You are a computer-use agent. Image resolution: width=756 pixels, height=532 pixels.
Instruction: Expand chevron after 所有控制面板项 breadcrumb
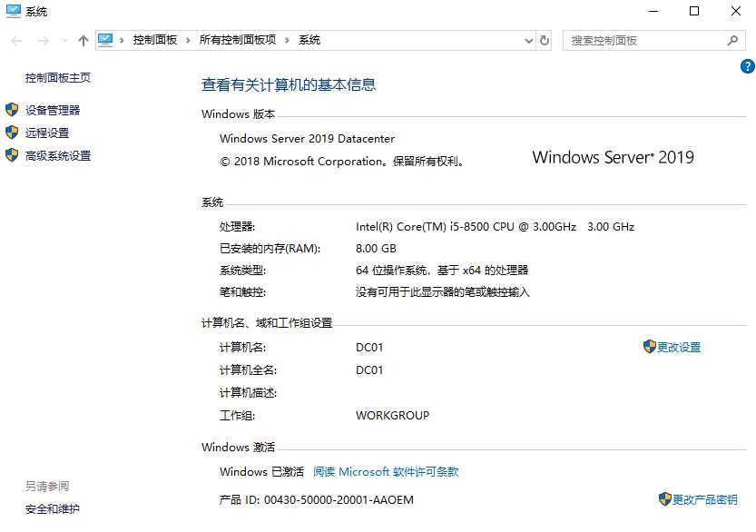pos(287,41)
